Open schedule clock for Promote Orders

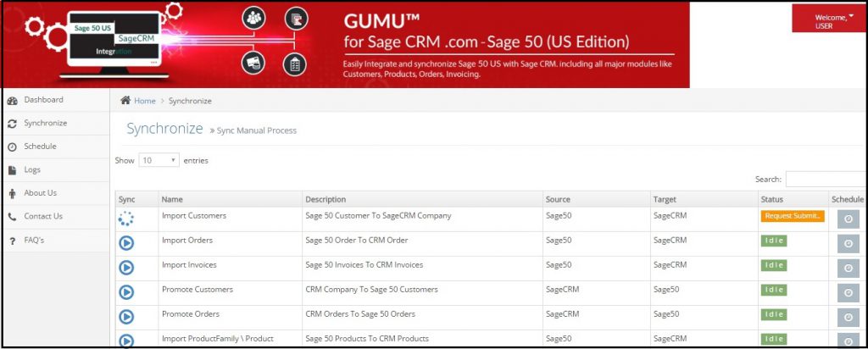(848, 317)
